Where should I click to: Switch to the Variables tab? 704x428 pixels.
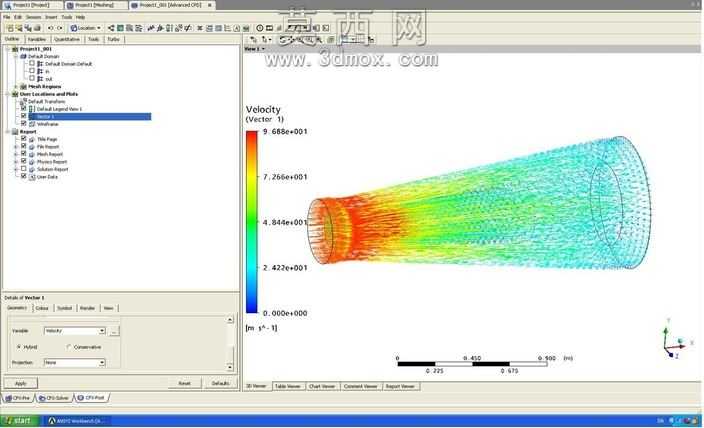(x=37, y=40)
